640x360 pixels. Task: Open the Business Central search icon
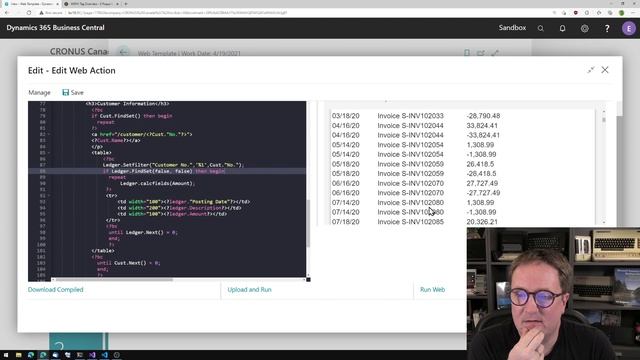[540, 28]
